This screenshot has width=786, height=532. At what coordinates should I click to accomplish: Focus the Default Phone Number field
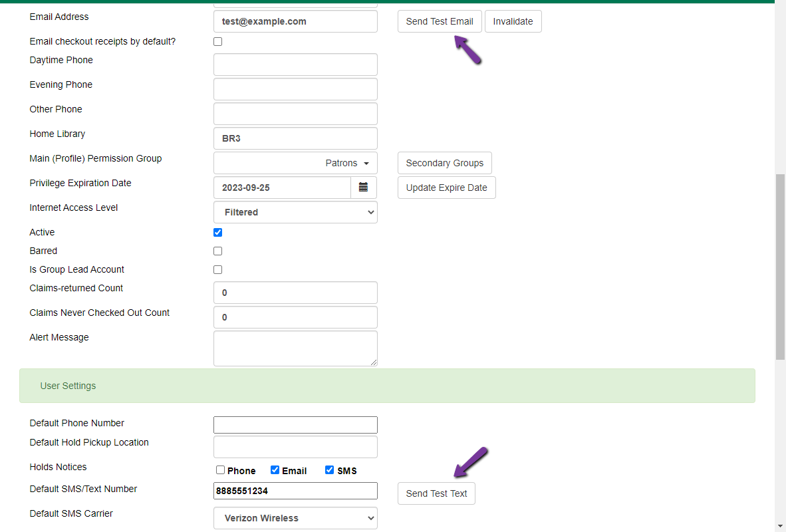click(295, 425)
